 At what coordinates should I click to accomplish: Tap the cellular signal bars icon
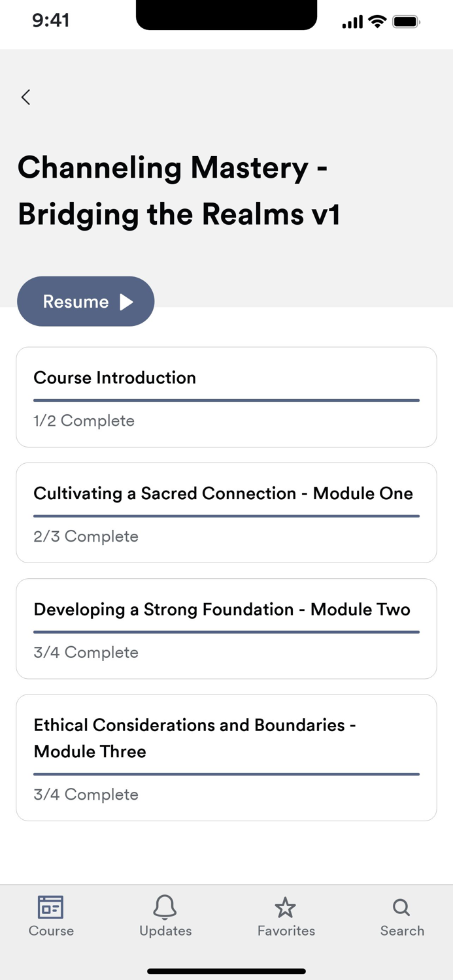352,22
